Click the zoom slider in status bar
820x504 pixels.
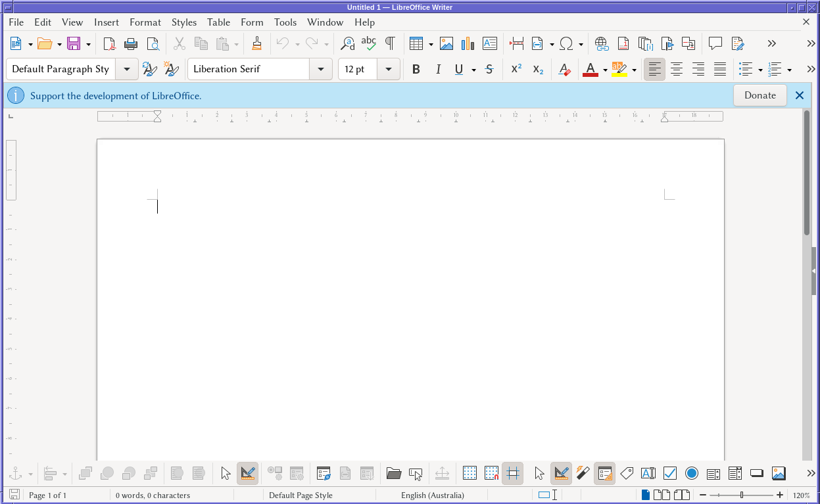tap(741, 495)
